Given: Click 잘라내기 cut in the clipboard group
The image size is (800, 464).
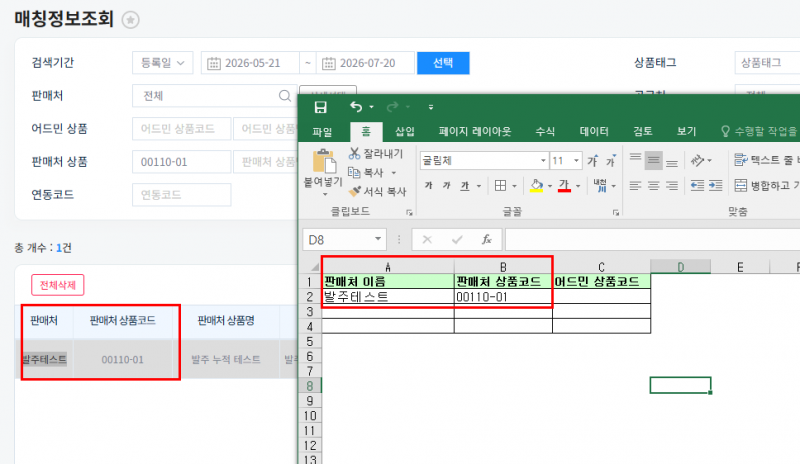Looking at the screenshot, I should 376,153.
